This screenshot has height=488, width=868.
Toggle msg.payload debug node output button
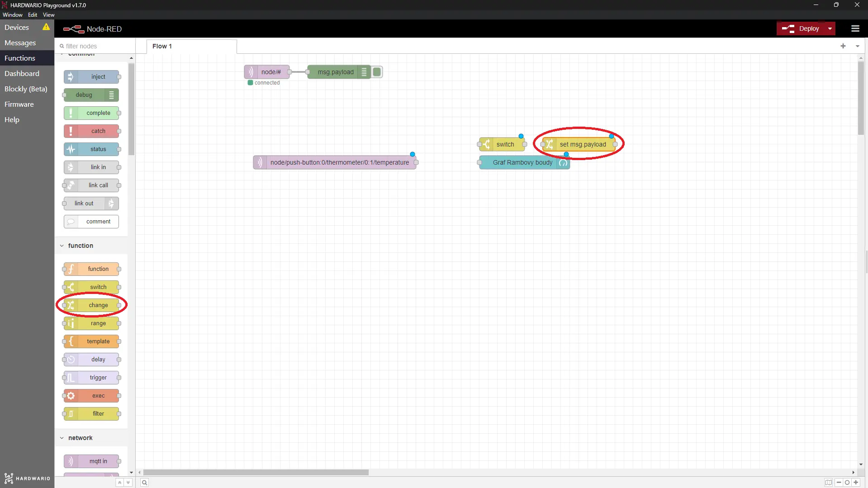[x=377, y=72]
